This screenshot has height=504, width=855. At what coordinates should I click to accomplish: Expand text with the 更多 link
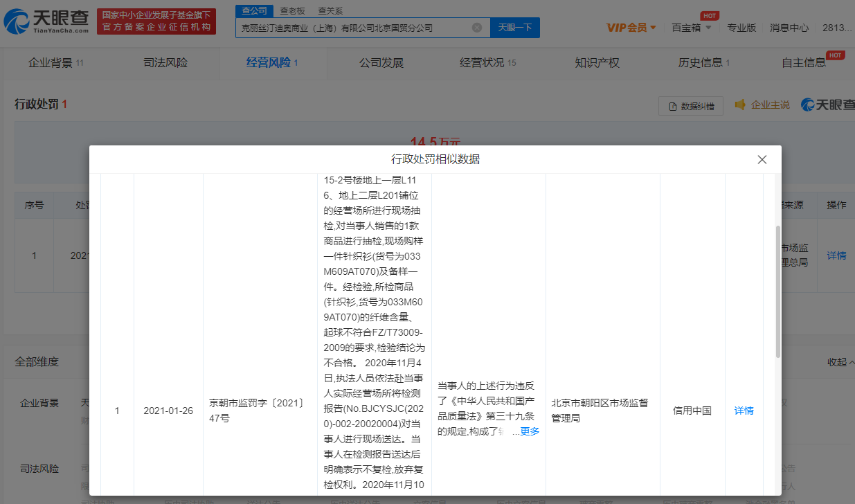[x=530, y=431]
